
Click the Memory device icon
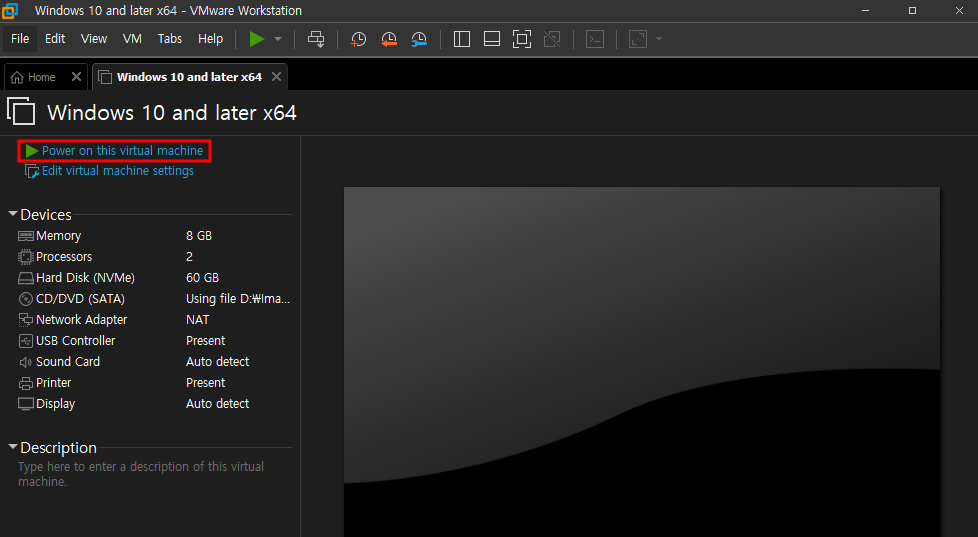click(x=26, y=236)
